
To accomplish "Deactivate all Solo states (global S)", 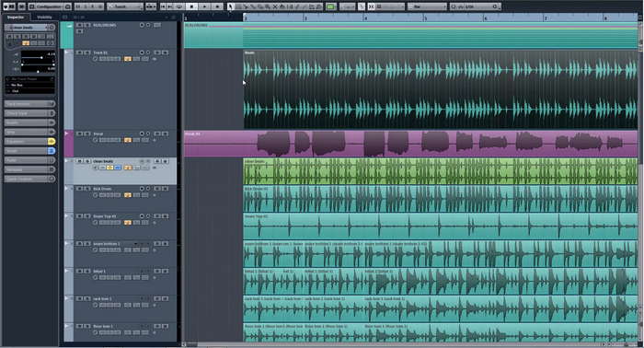I will [85, 6].
